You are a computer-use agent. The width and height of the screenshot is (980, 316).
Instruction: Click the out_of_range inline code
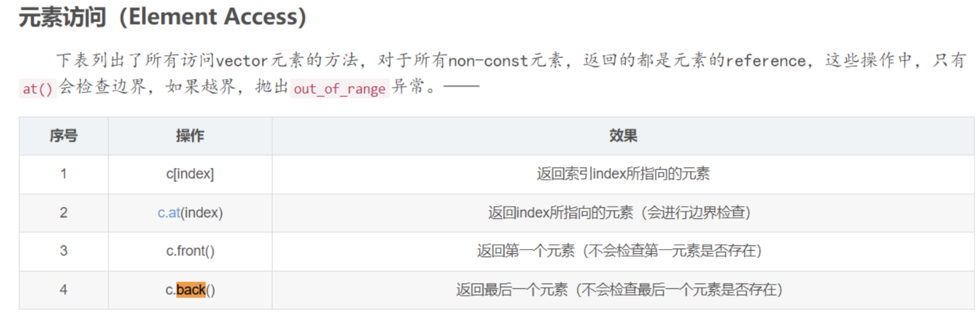tap(339, 89)
